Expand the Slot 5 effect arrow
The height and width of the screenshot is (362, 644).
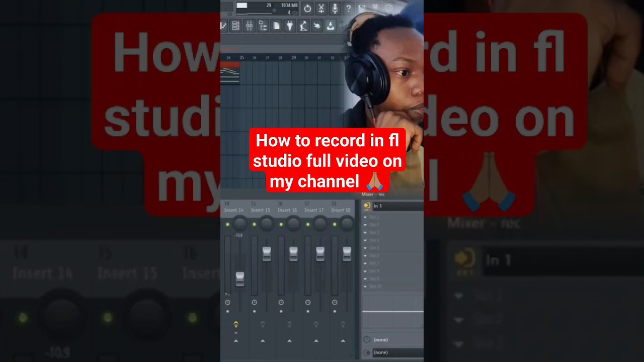(x=365, y=248)
